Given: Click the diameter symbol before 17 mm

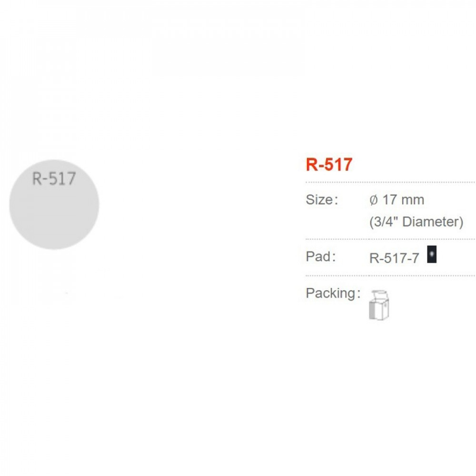Looking at the screenshot, I should [x=374, y=200].
